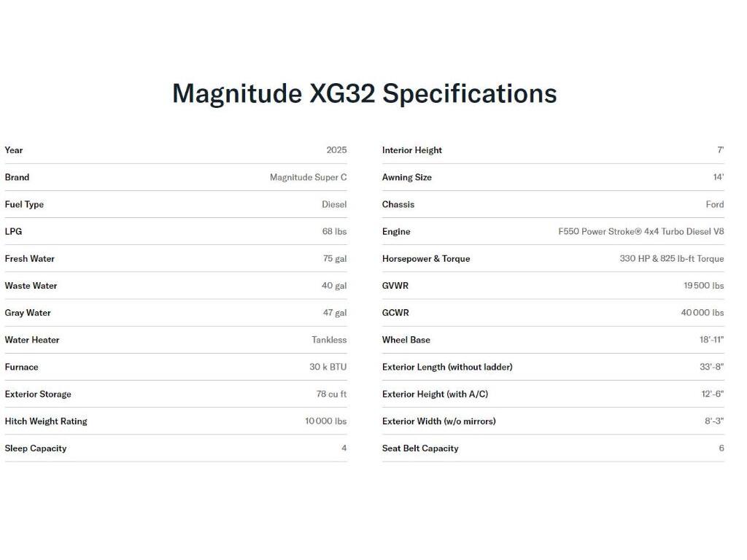The width and height of the screenshot is (747, 560).
Task: Click the 68 lbs LPG value
Action: pyautogui.click(x=334, y=231)
